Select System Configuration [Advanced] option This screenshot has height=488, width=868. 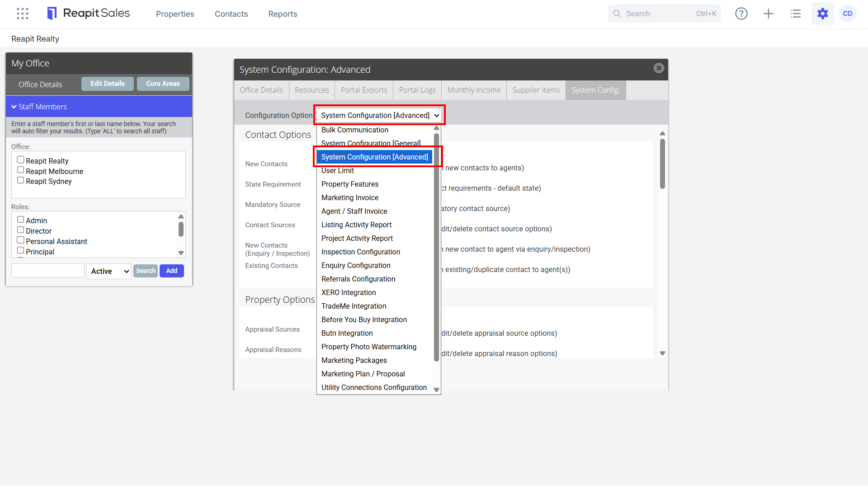point(375,157)
